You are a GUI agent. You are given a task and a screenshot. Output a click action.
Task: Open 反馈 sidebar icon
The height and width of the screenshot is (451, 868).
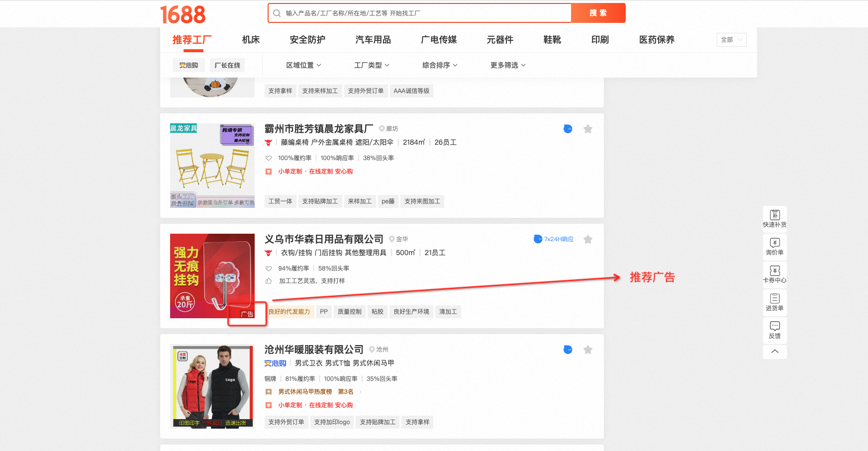[x=774, y=330]
